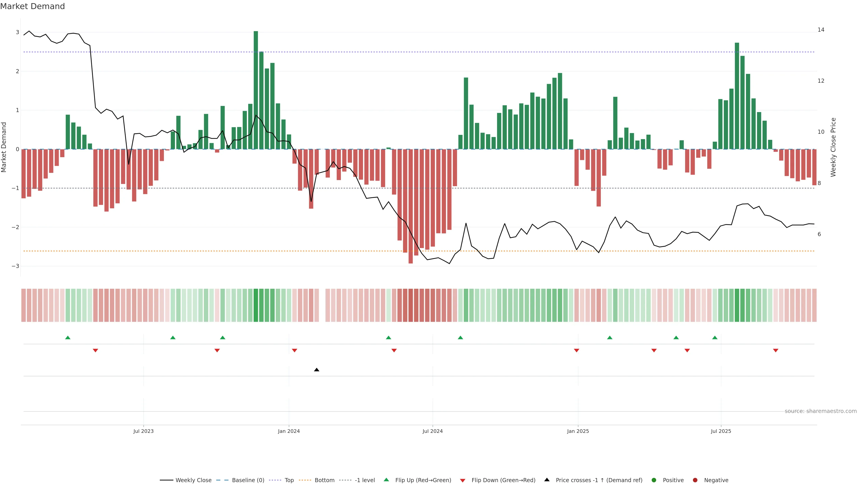
Task: Click the Jul 2024 x-axis label
Action: point(432,431)
